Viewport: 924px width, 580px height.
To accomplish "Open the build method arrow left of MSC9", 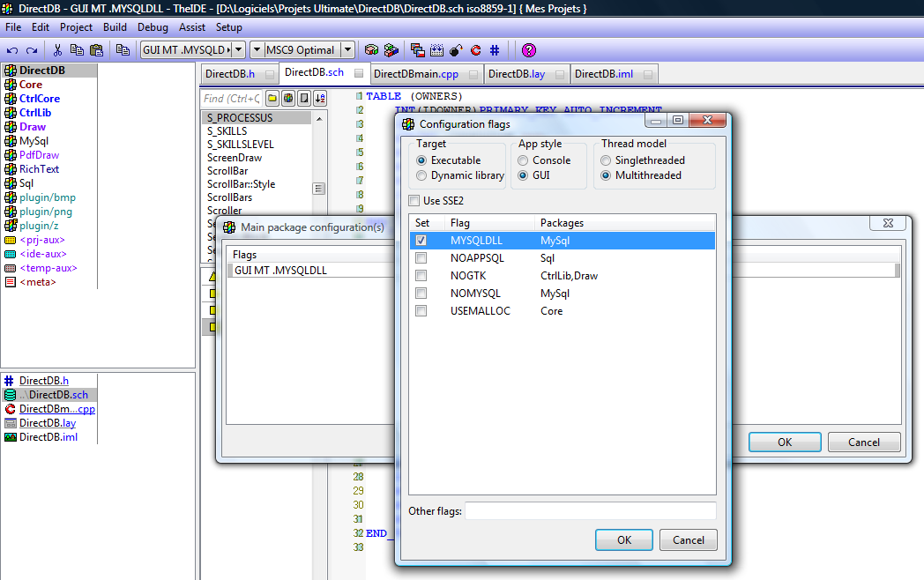I will (x=257, y=50).
